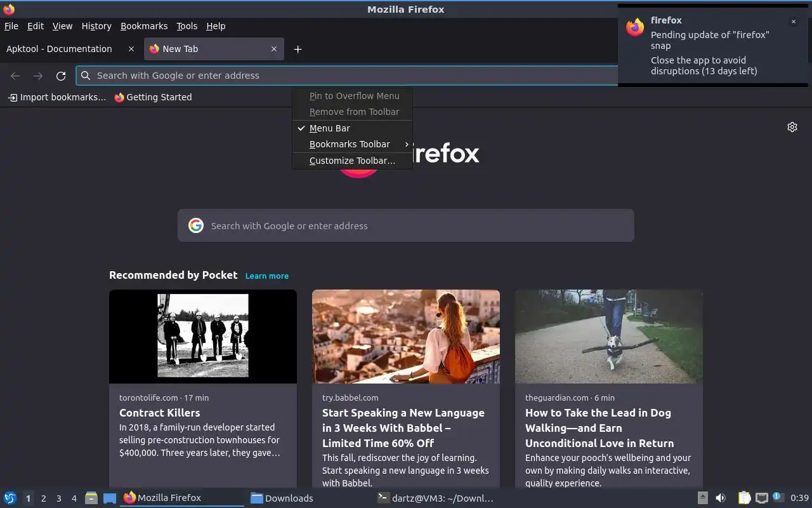Switch to virtual desktop 4
This screenshot has width=812, height=508.
[74, 498]
